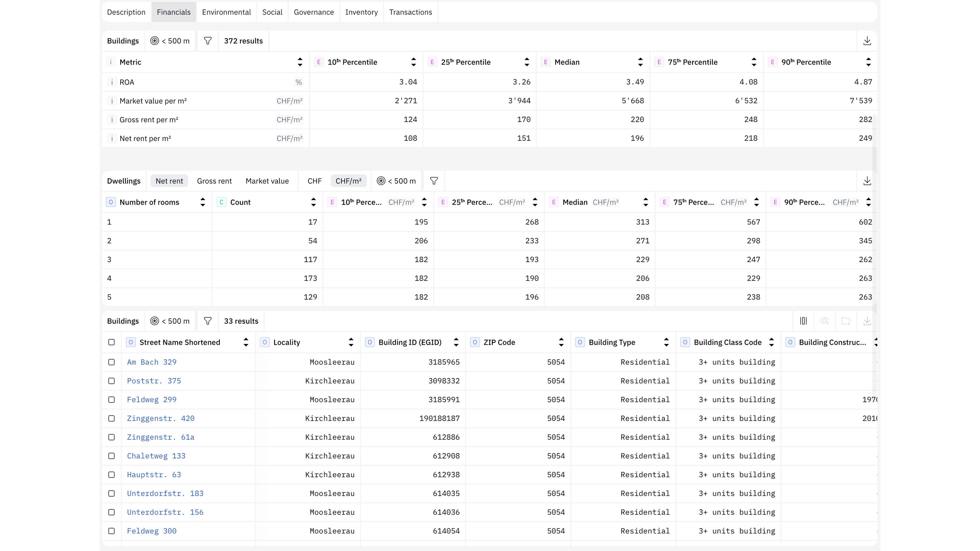The image size is (980, 551).
Task: Click the O badge beside Building Type header
Action: click(x=580, y=342)
